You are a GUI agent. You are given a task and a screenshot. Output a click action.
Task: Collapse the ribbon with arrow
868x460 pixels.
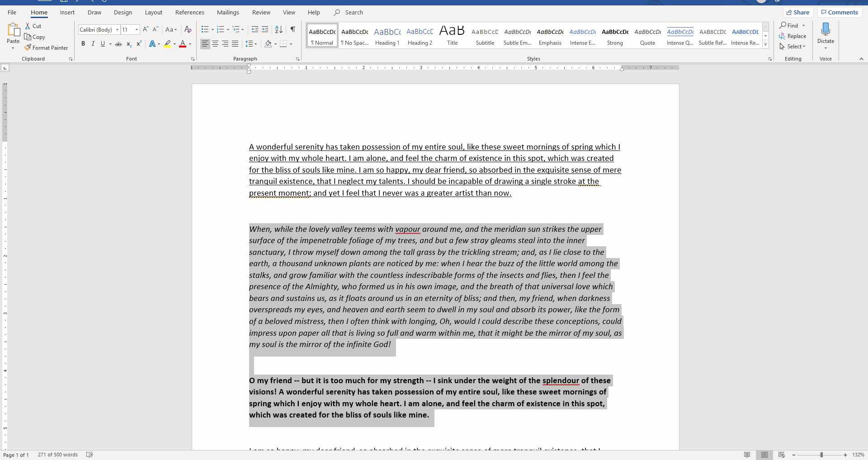[x=861, y=59]
